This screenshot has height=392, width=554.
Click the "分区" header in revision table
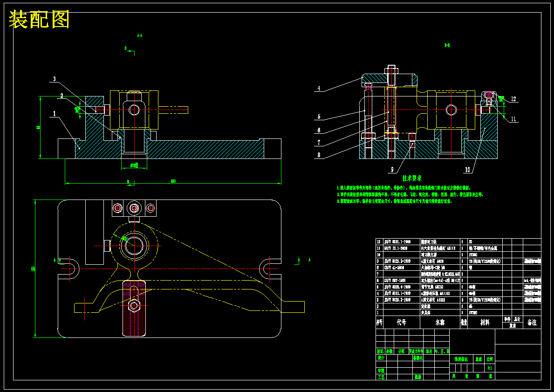pos(401,352)
